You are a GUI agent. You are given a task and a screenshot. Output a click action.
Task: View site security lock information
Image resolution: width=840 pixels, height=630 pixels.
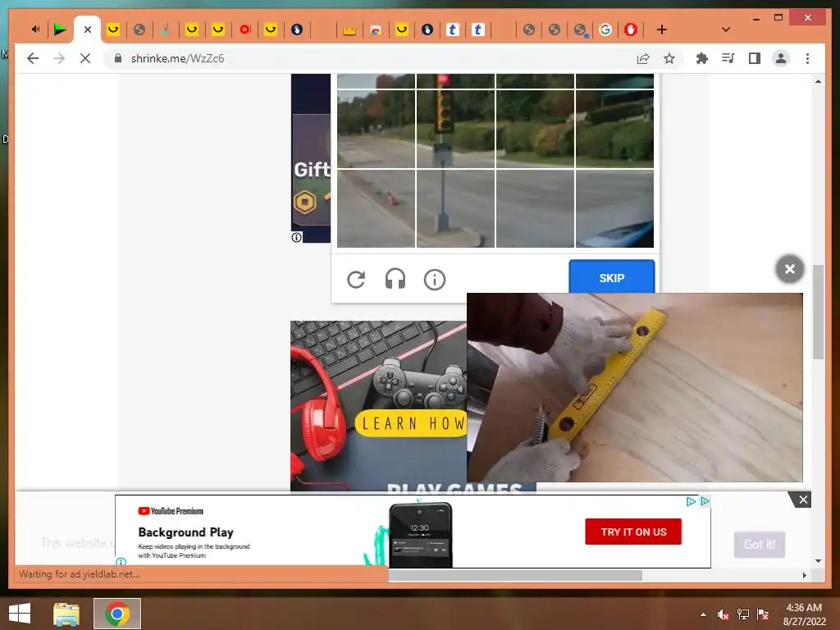118,58
